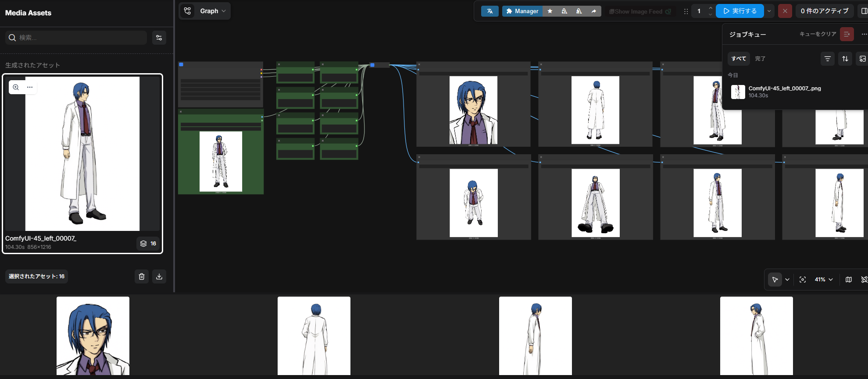This screenshot has height=379, width=868.
Task: Toggle link visibility icon in canvas toolbar
Action: 864,280
